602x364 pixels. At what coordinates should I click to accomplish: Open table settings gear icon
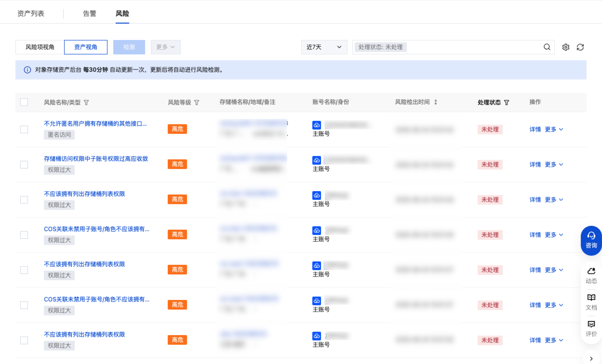point(566,47)
